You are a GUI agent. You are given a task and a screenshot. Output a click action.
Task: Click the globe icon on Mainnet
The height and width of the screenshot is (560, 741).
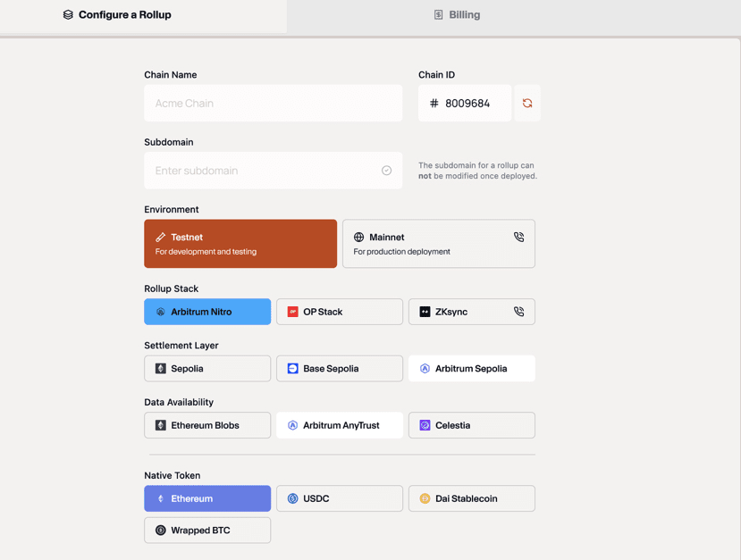point(358,238)
